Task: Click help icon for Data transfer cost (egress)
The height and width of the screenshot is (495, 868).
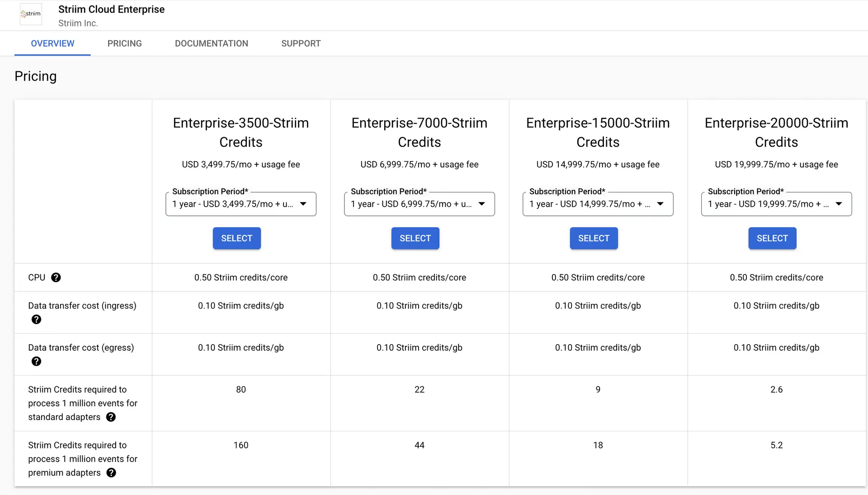Action: (x=36, y=362)
